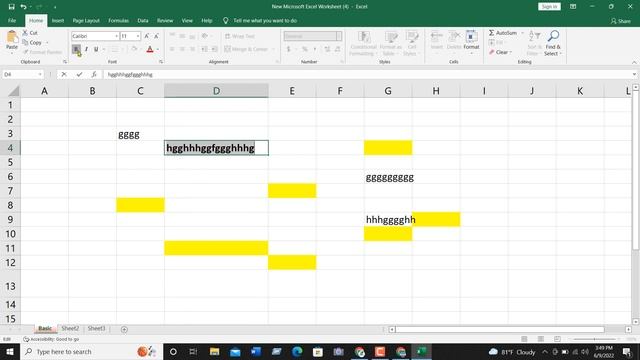Image resolution: width=640 pixels, height=360 pixels.
Task: Click Increase Font Size icon
Action: tap(147, 36)
